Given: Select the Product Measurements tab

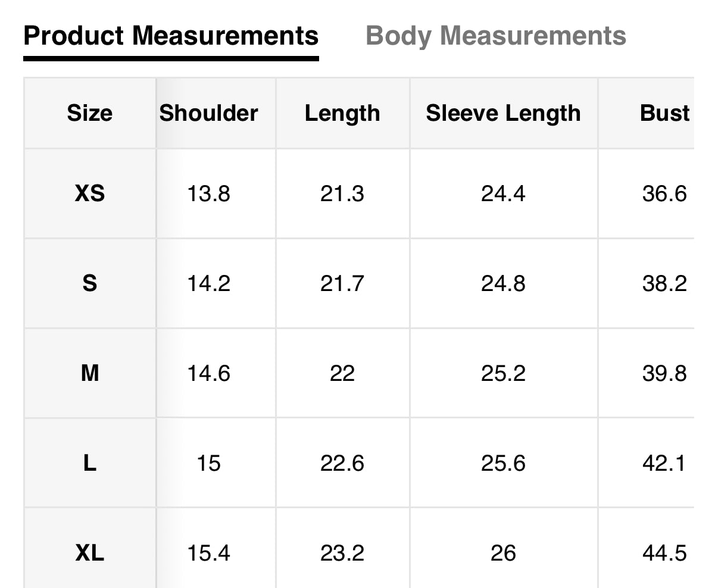Looking at the screenshot, I should click(171, 36).
